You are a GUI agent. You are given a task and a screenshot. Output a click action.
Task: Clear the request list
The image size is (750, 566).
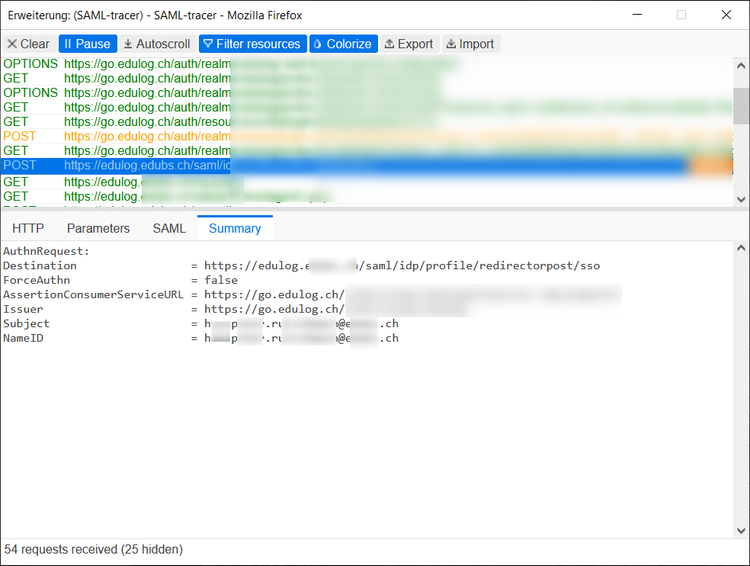[29, 44]
